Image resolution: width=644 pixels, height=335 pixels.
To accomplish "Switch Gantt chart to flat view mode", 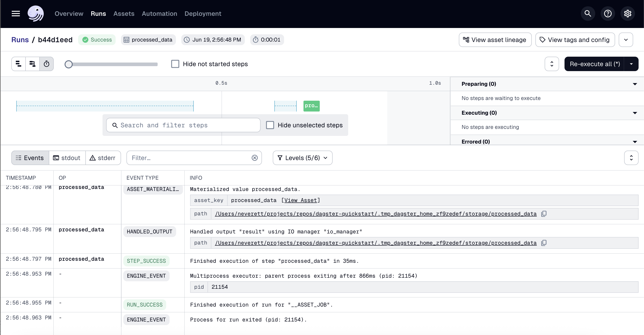I will click(x=18, y=64).
